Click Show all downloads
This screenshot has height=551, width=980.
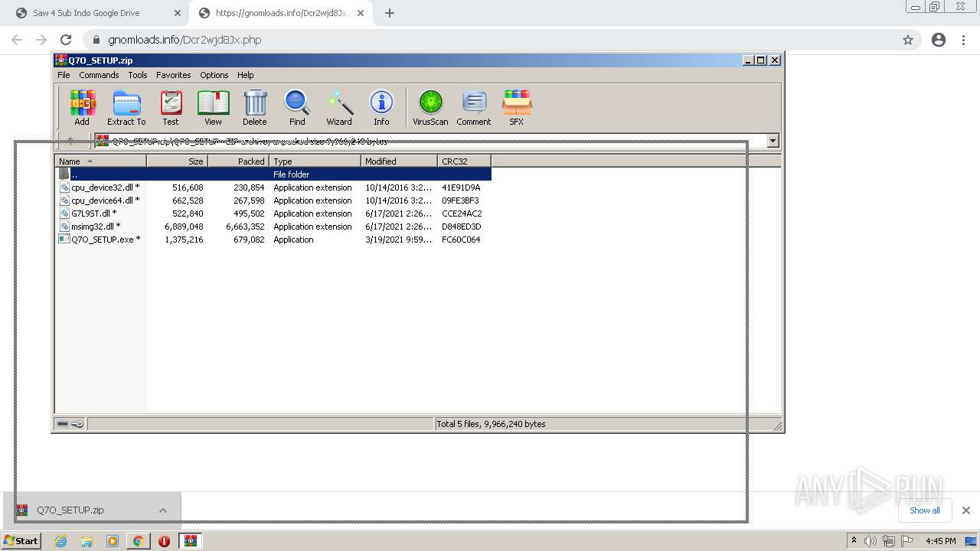click(925, 510)
